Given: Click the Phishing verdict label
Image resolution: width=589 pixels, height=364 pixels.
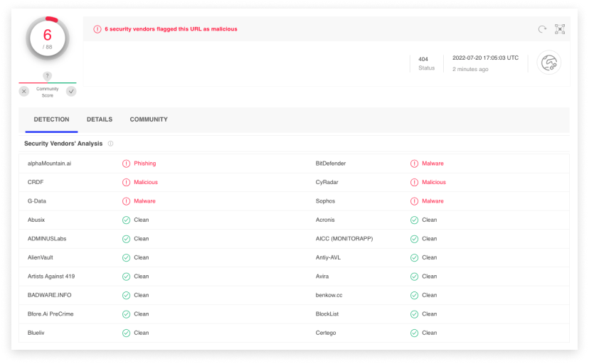Looking at the screenshot, I should [145, 164].
